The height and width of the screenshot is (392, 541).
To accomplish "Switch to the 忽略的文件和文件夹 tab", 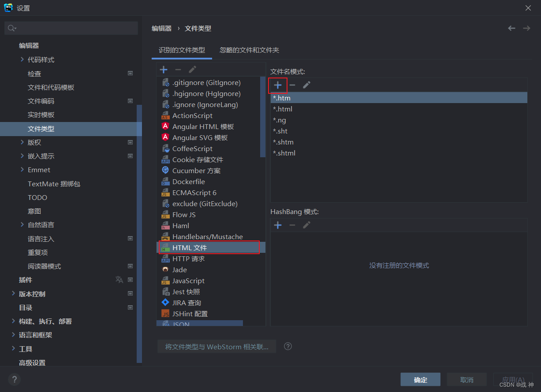I will [x=249, y=50].
